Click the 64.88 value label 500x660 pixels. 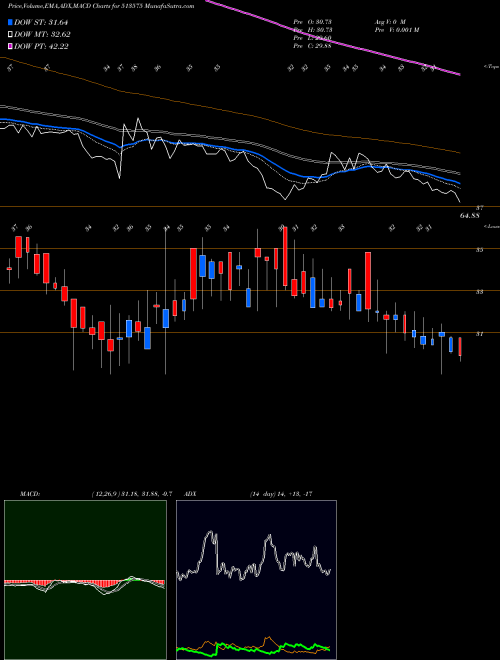click(x=470, y=216)
